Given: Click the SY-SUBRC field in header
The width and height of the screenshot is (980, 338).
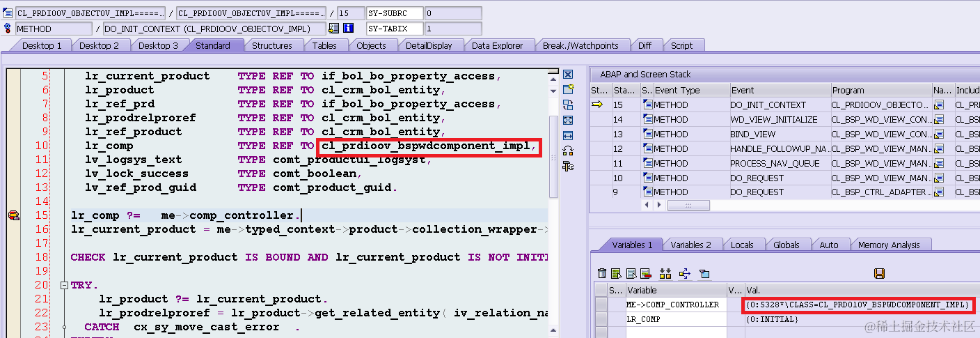Looking at the screenshot, I should tap(395, 13).
